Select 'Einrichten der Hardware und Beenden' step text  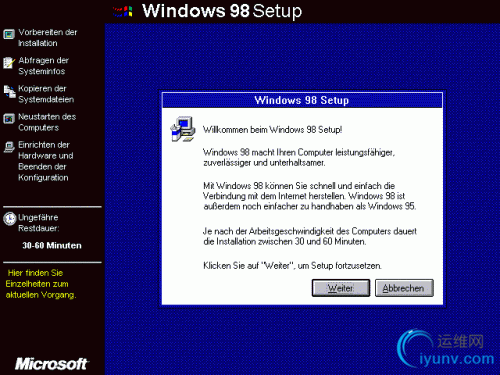coord(46,161)
